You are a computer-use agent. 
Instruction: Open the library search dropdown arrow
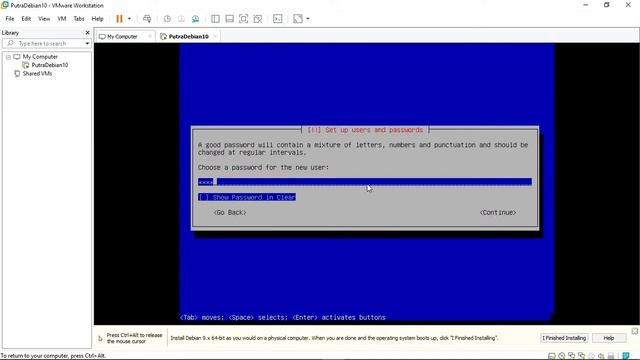[x=87, y=43]
